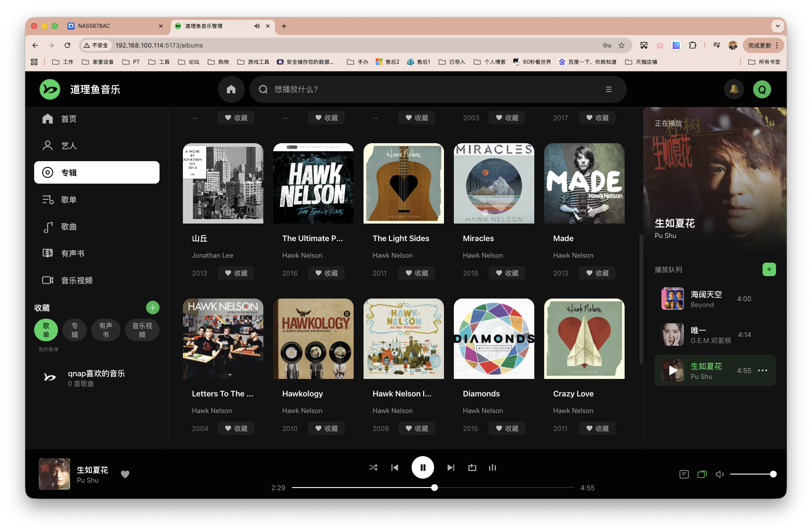Click the shuffle playback icon

pyautogui.click(x=373, y=467)
